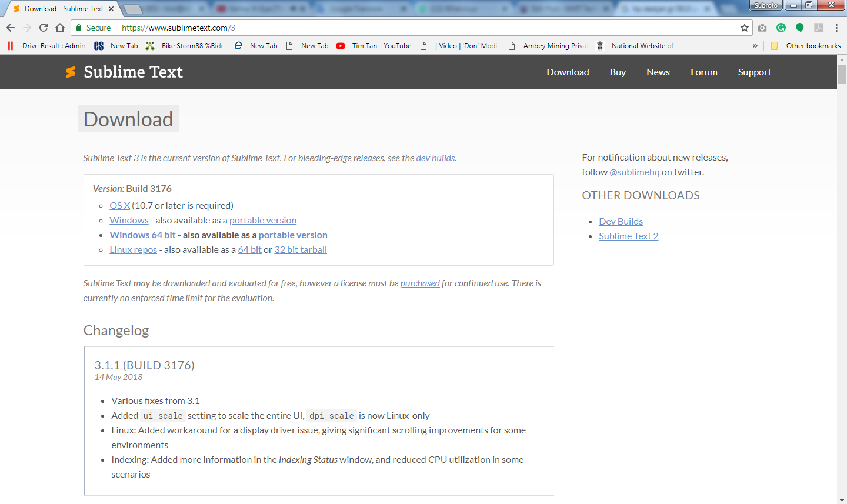Open the Buy page in navigation
Screen dimensions: 847x504
pyautogui.click(x=618, y=72)
